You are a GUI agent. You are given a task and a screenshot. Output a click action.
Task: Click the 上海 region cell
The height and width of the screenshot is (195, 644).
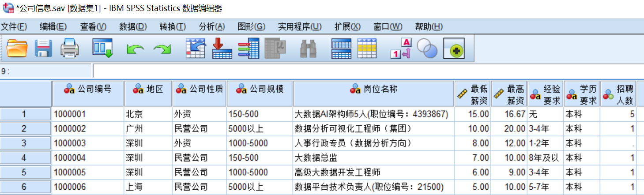point(148,187)
